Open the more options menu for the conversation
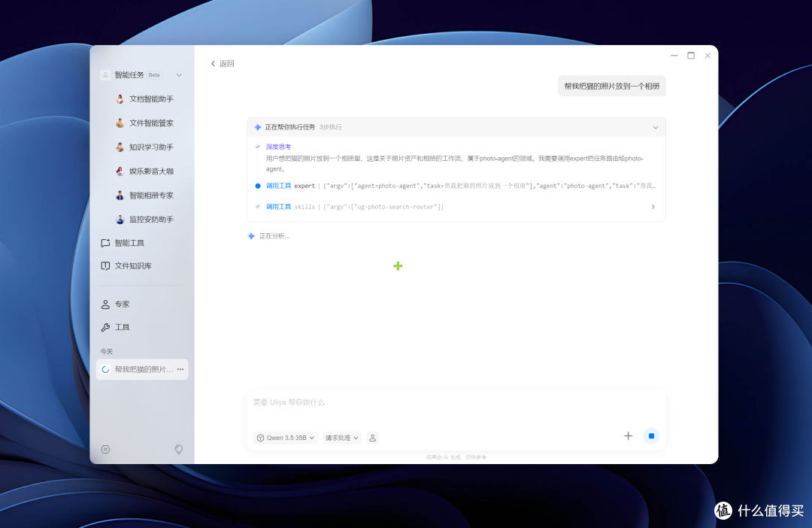The image size is (812, 528). [180, 369]
